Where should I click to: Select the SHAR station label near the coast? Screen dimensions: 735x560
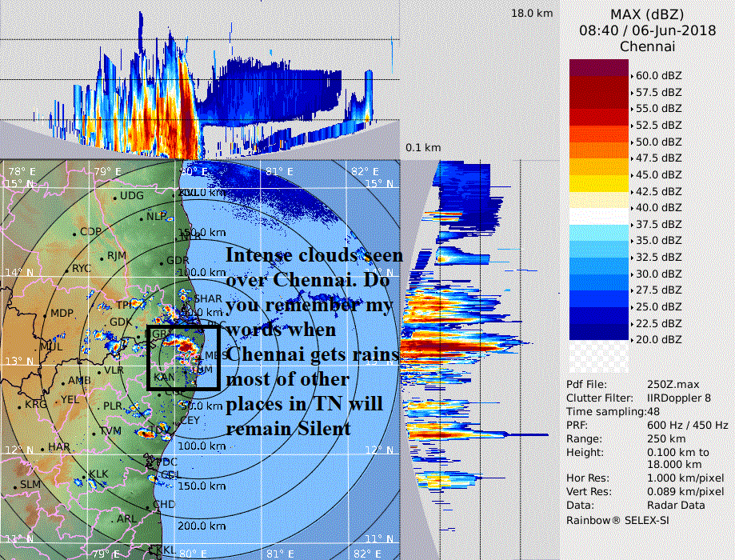click(208, 298)
